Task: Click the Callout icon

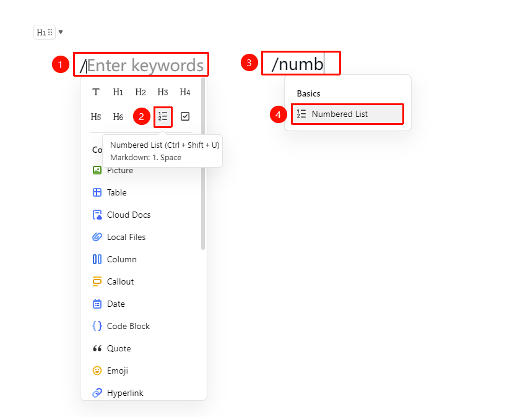Action: (97, 281)
